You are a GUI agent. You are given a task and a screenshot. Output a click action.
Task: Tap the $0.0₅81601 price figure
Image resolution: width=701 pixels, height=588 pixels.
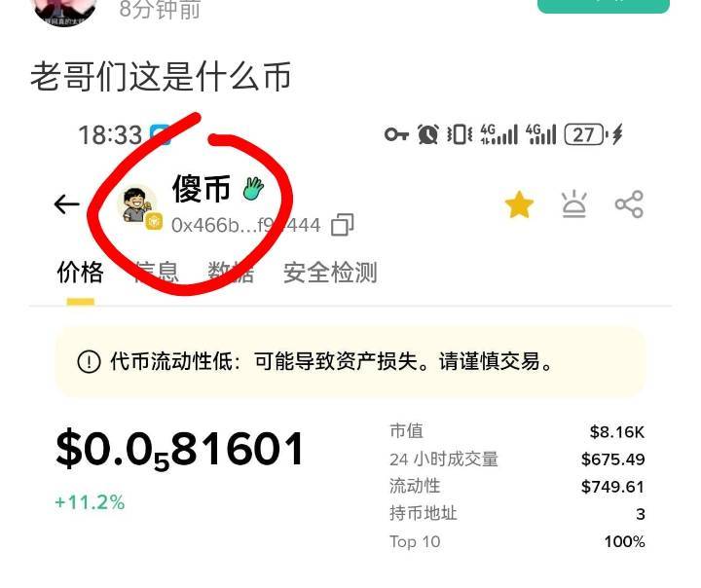pos(180,450)
